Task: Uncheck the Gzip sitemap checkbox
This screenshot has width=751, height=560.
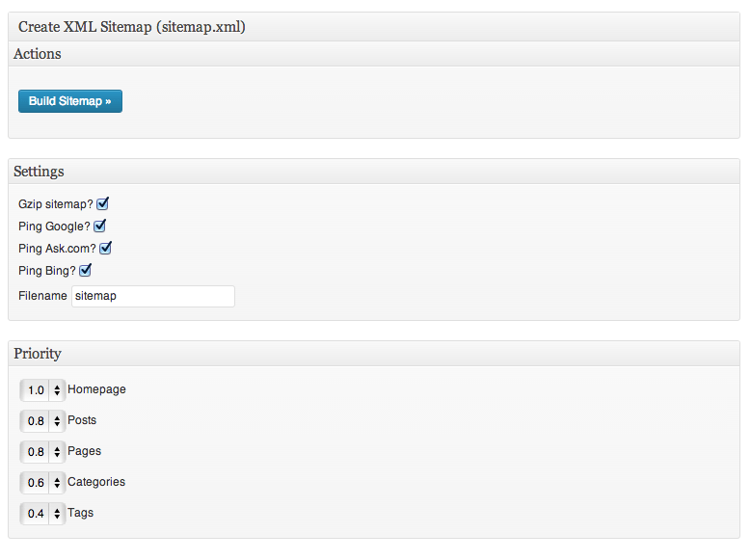Action: pos(102,204)
